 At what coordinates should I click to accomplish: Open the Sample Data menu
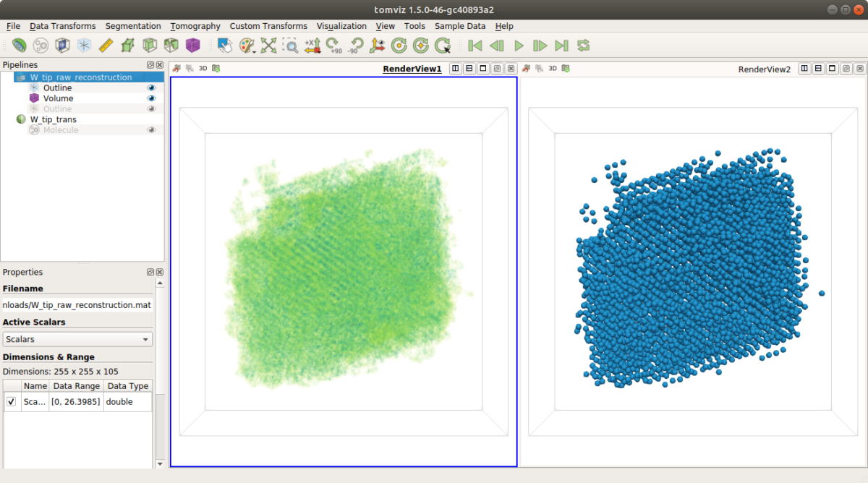pyautogui.click(x=460, y=26)
